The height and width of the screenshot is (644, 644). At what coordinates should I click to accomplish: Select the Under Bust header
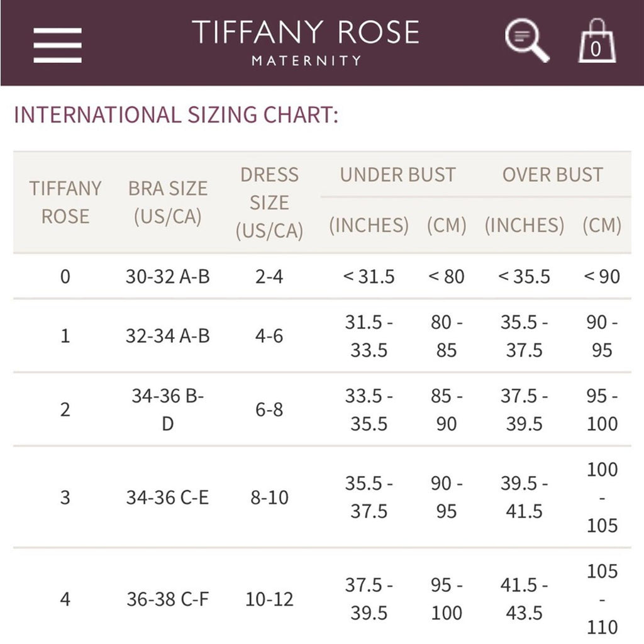pyautogui.click(x=397, y=175)
